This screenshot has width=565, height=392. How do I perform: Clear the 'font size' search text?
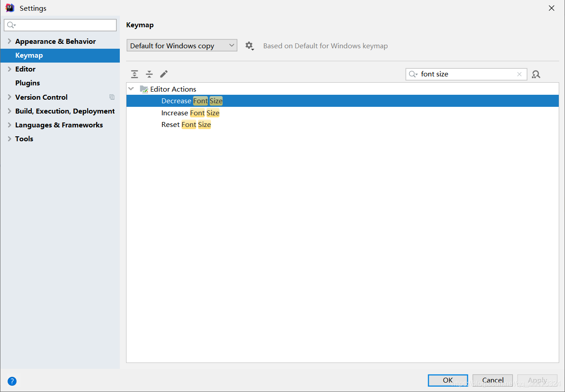[519, 74]
